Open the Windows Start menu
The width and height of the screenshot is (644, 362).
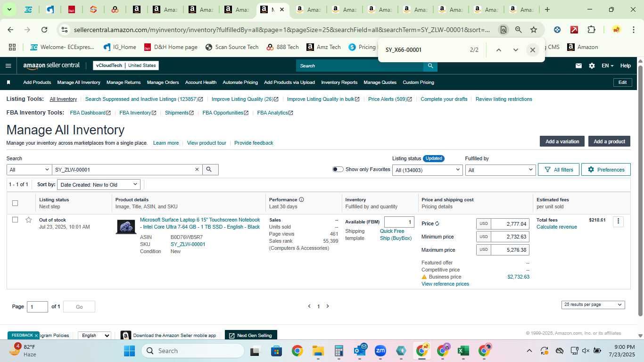(x=129, y=351)
